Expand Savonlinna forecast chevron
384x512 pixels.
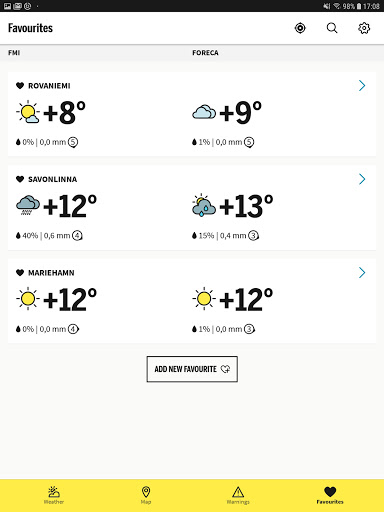(362, 179)
